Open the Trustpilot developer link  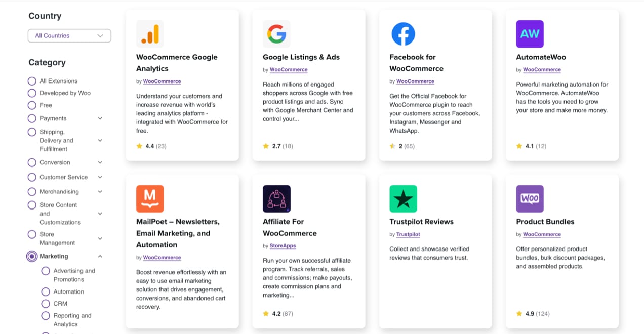408,234
